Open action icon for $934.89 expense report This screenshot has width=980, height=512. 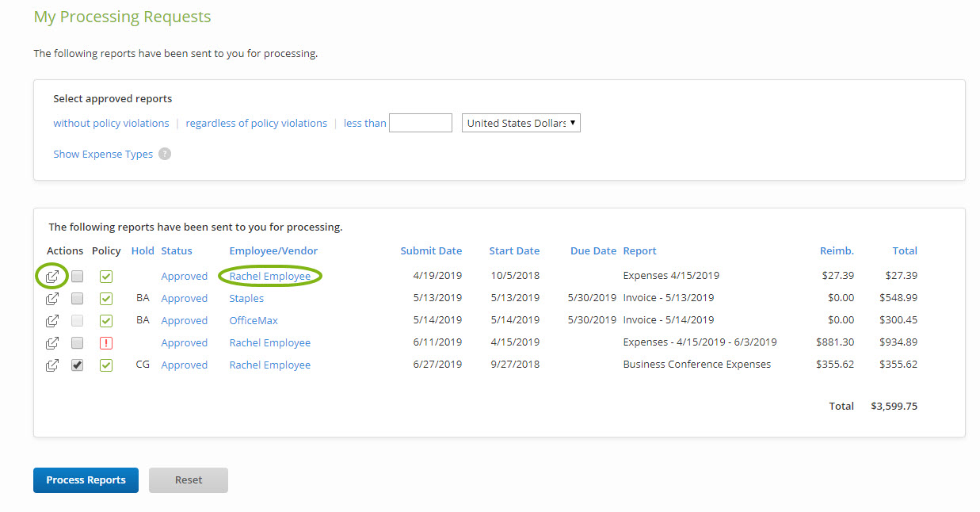pyautogui.click(x=52, y=343)
